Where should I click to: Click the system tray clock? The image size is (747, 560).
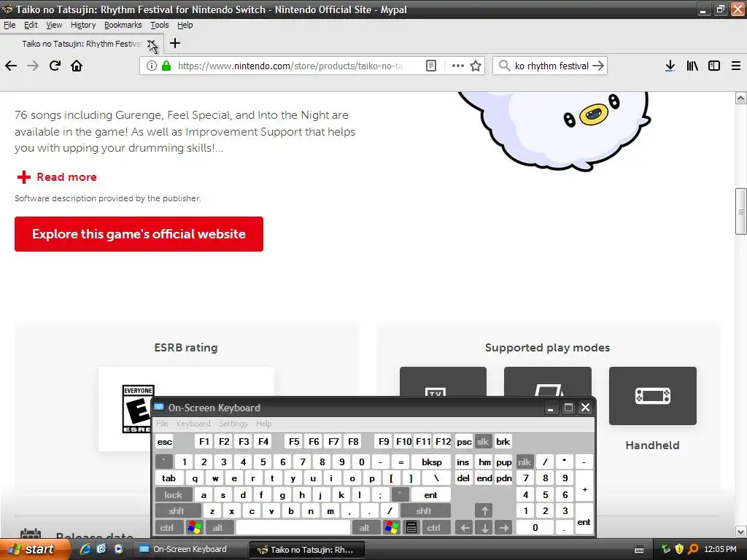[x=720, y=549]
